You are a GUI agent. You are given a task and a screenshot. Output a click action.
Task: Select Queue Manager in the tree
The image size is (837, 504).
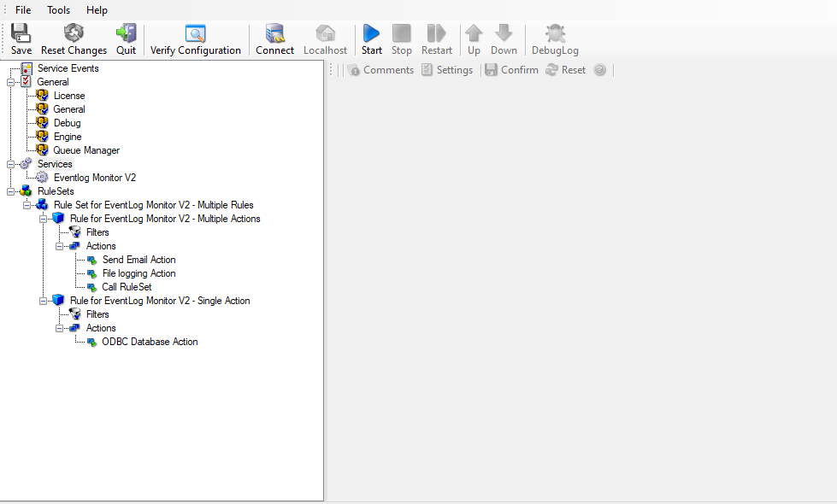click(86, 150)
